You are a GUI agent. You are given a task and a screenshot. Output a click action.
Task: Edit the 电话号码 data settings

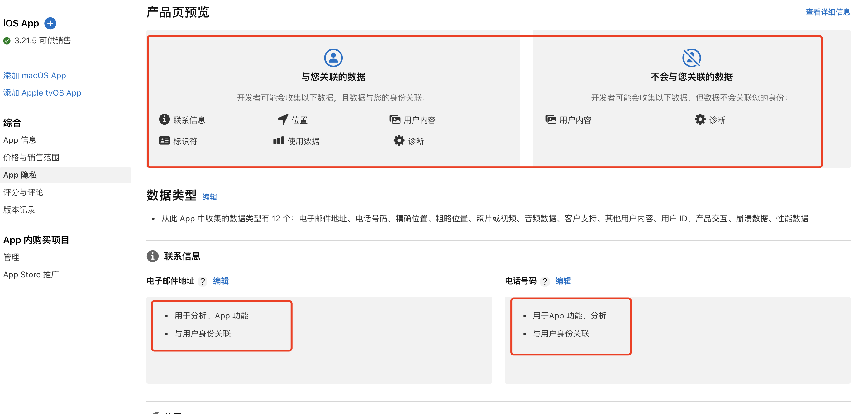coord(563,281)
